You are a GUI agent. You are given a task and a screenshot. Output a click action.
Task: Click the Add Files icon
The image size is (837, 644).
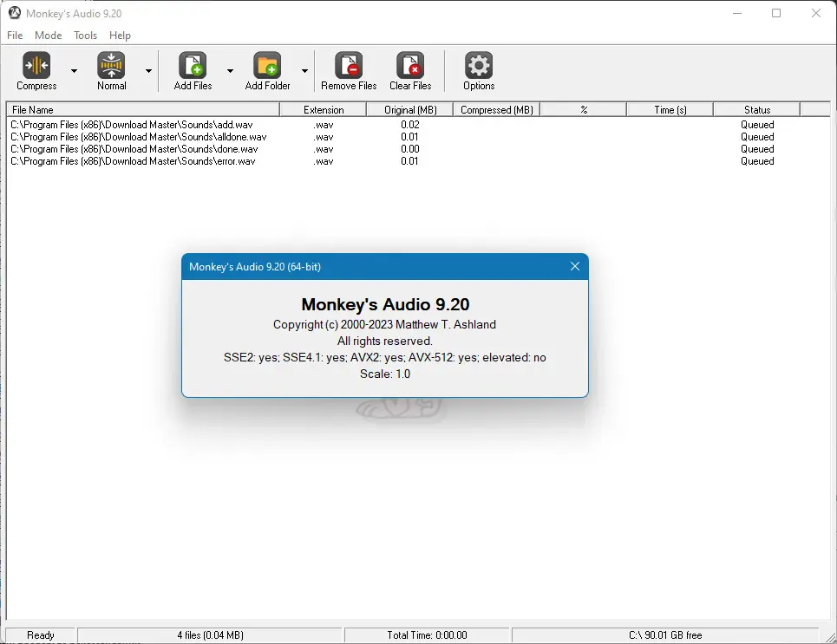193,65
